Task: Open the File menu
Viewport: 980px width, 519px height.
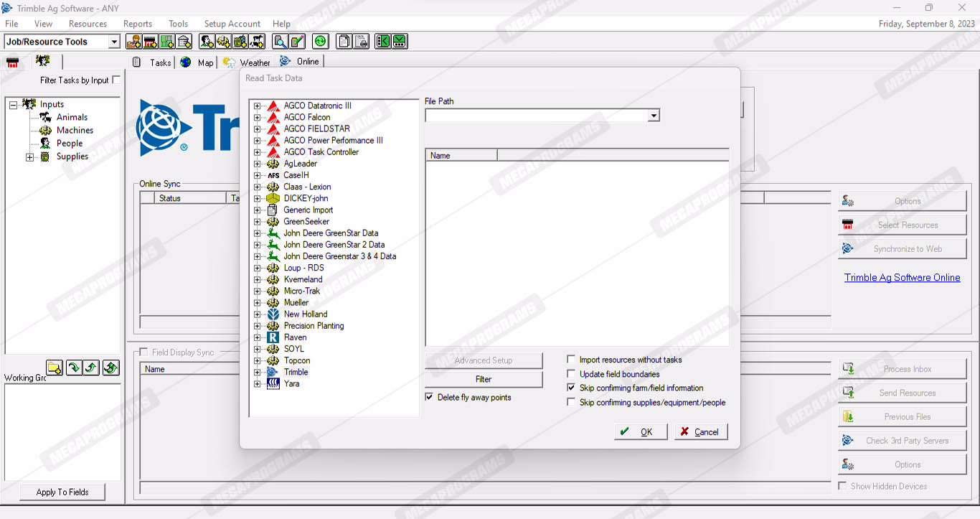Action: click(x=11, y=24)
